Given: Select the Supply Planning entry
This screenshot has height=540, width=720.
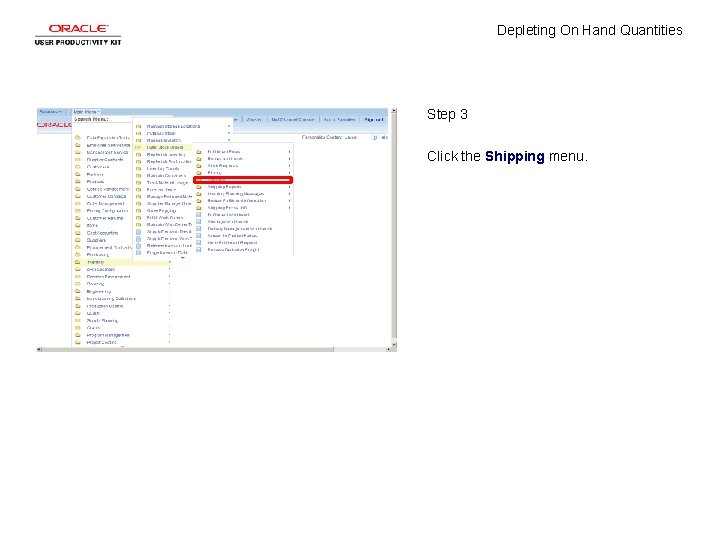Looking at the screenshot, I should 102,321.
